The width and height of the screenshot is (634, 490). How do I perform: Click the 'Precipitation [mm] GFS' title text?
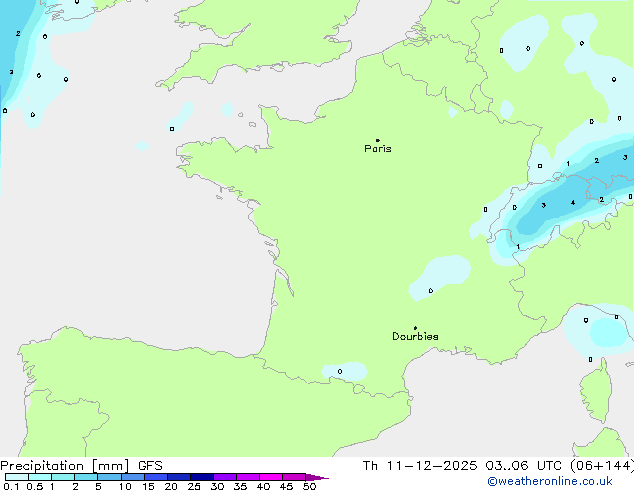[x=81, y=466]
